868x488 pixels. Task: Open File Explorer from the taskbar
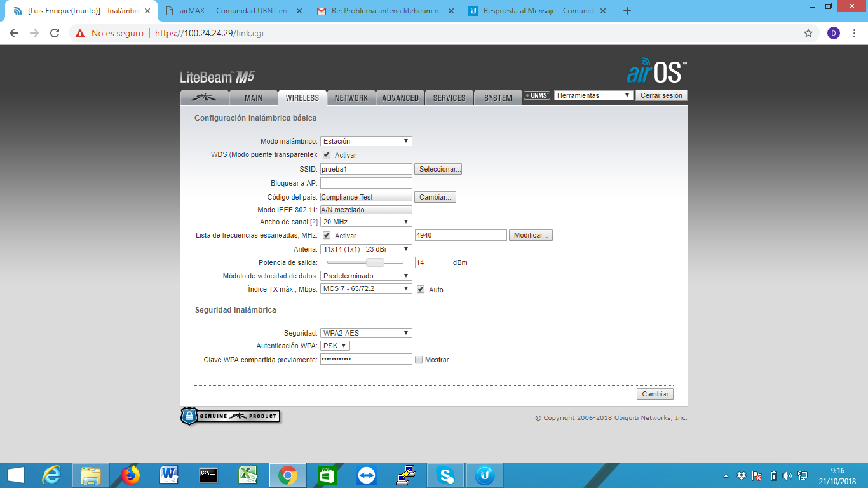point(91,475)
